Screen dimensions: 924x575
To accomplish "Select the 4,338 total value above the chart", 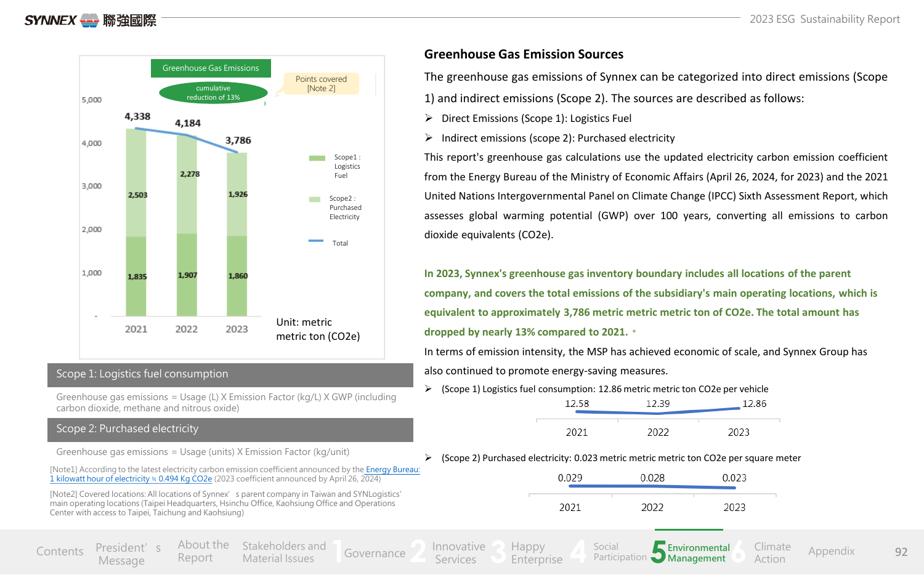I will point(137,116).
